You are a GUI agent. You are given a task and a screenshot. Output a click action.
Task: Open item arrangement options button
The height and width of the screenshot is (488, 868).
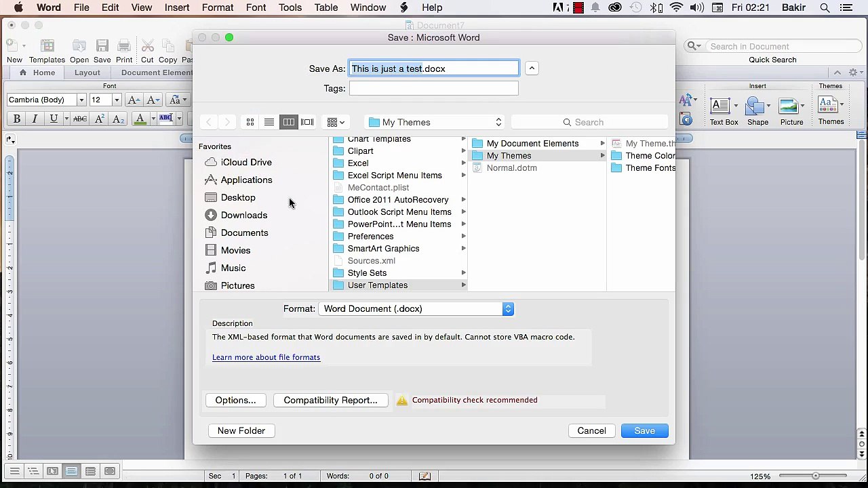coord(336,122)
